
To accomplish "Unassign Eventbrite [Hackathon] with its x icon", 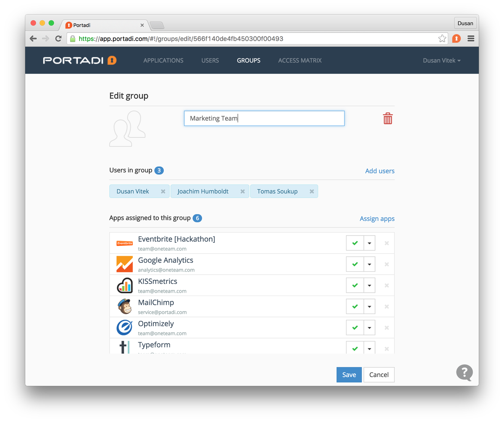I will (x=387, y=243).
